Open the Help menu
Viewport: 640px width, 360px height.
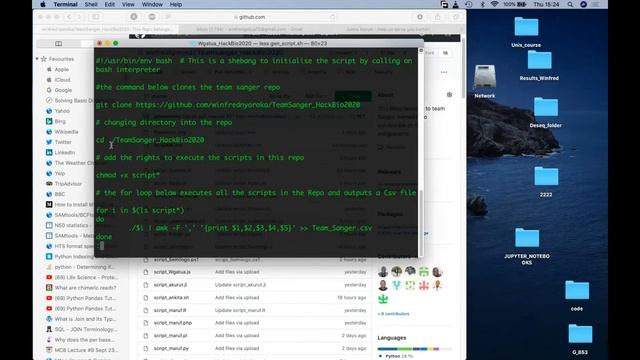[x=176, y=4]
